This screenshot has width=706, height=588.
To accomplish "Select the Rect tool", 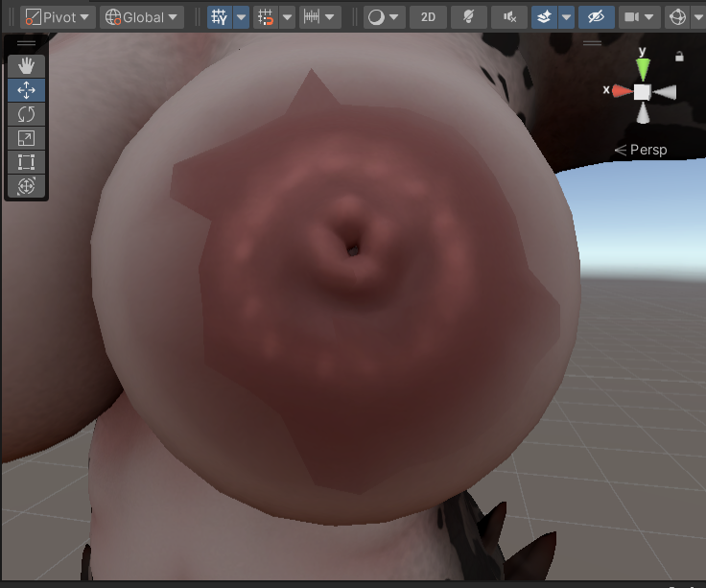I will tap(26, 162).
